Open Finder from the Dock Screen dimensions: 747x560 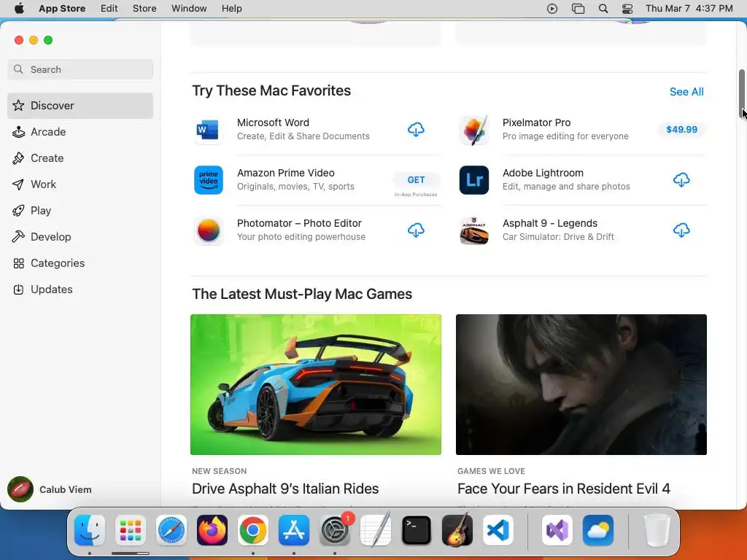pos(90,530)
